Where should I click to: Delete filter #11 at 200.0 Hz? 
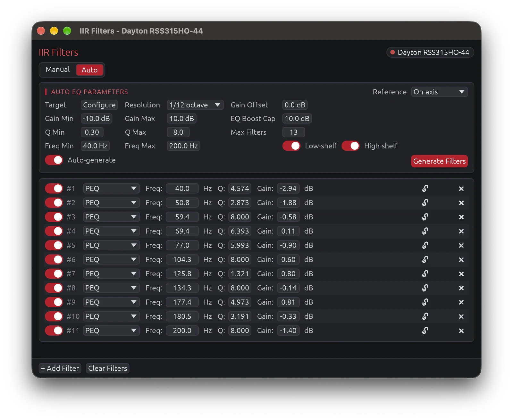coord(461,331)
